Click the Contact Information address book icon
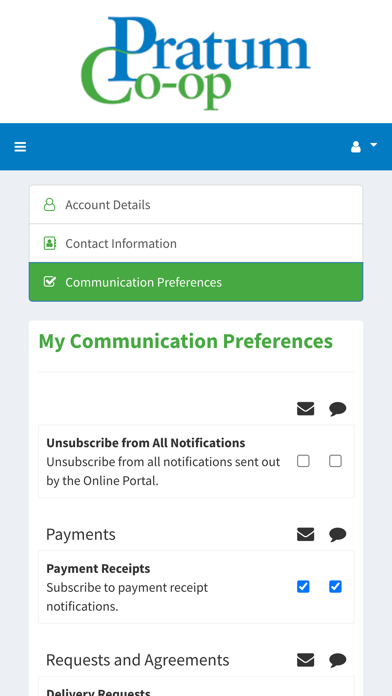 [50, 243]
